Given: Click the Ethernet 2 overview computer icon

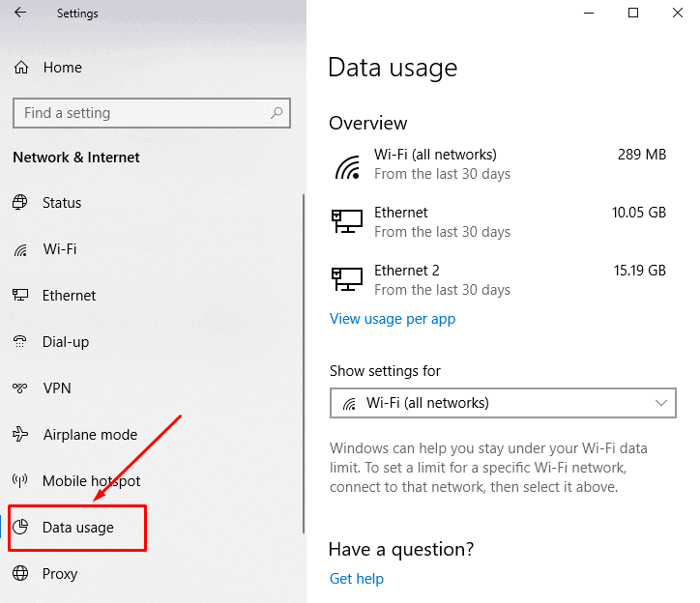Looking at the screenshot, I should (347, 279).
